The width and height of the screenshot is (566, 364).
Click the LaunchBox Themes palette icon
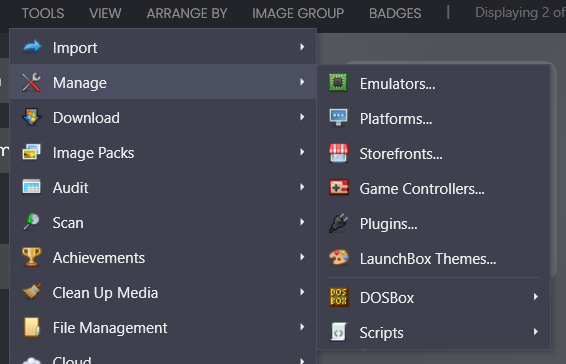pos(339,258)
